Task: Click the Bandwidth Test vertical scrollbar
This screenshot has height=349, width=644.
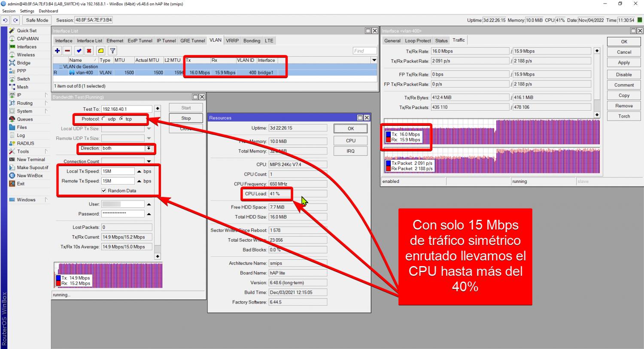Action: [158, 180]
